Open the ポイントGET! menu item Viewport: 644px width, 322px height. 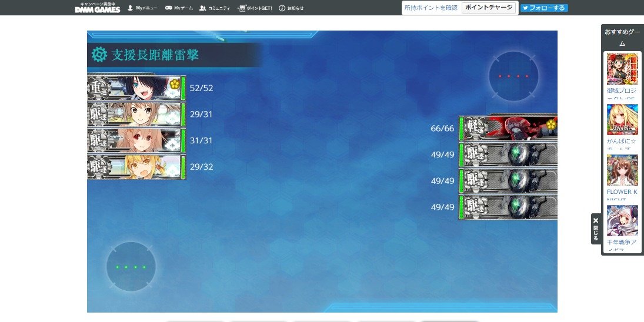[x=255, y=8]
